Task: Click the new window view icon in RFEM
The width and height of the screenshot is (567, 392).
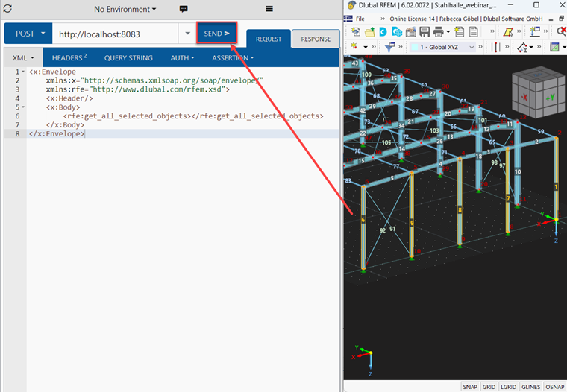Action: click(534, 32)
